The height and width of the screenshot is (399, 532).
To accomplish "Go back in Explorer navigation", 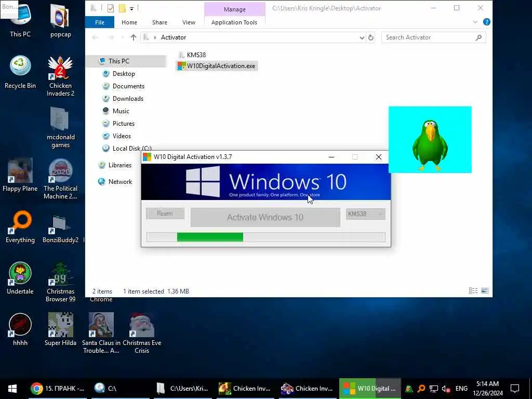I will click(x=96, y=37).
